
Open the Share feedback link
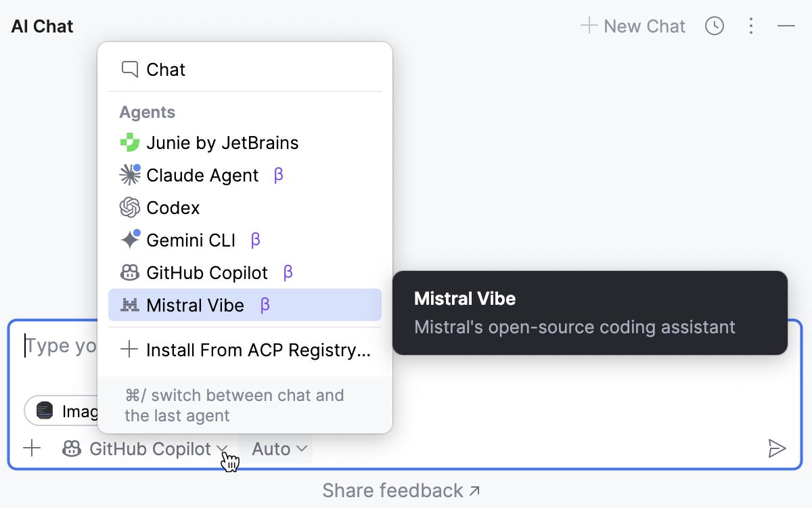401,490
